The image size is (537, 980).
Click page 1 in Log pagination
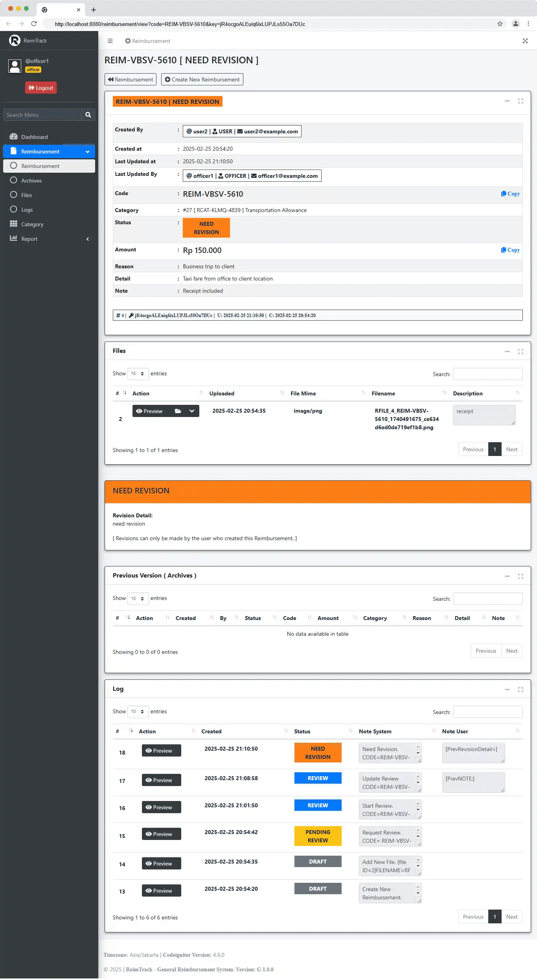pyautogui.click(x=495, y=917)
